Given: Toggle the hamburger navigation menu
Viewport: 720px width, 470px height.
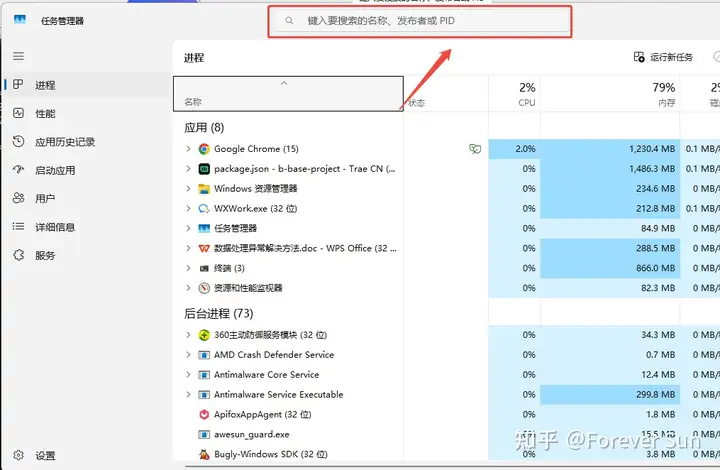Looking at the screenshot, I should coord(18,56).
